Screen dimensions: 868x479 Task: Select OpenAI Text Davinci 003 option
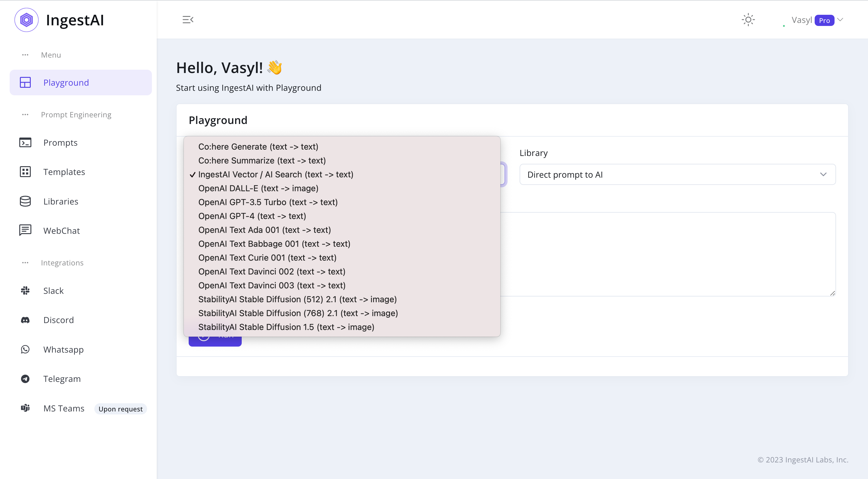click(342, 285)
